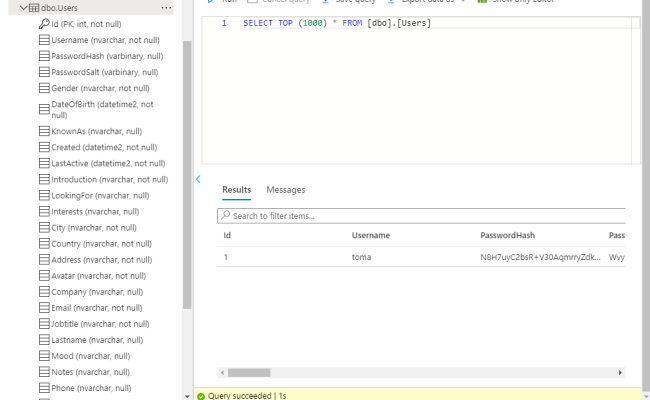Click the column icon beside Lastname
Screen dimensions: 650x400
[x=44, y=339]
